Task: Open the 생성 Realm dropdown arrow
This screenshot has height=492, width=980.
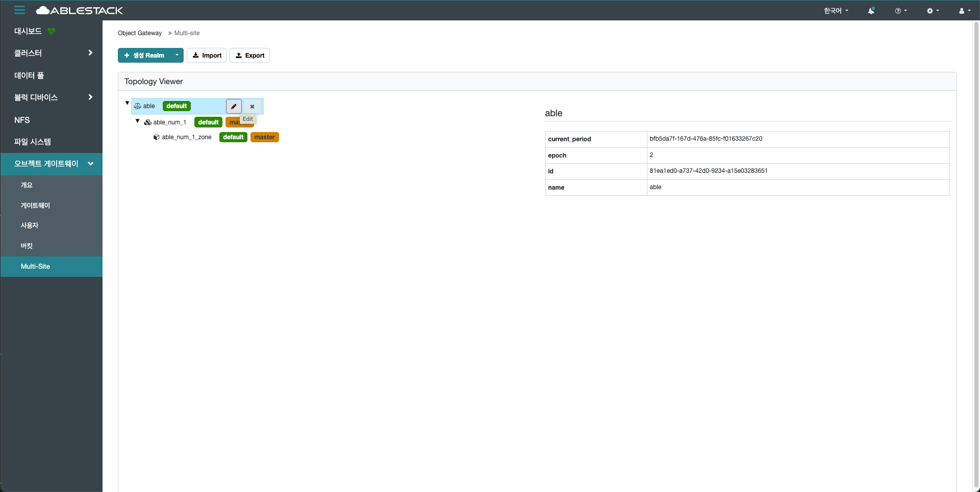Action: point(177,55)
